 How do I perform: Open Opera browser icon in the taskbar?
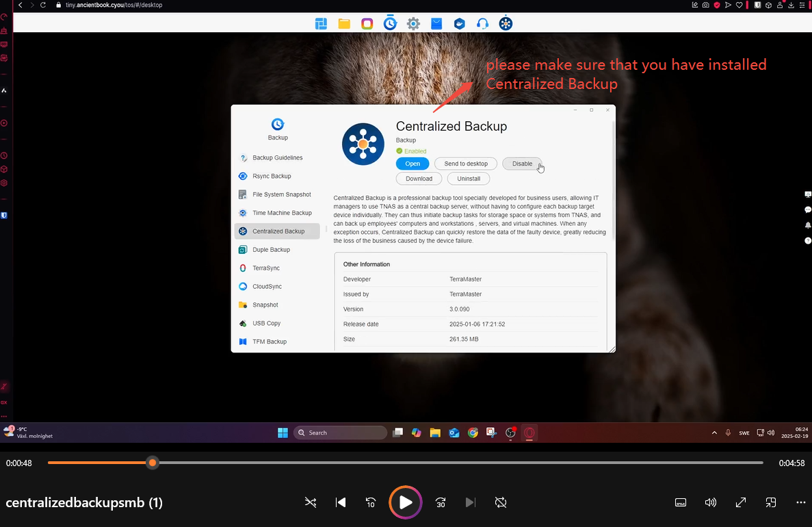pos(529,433)
